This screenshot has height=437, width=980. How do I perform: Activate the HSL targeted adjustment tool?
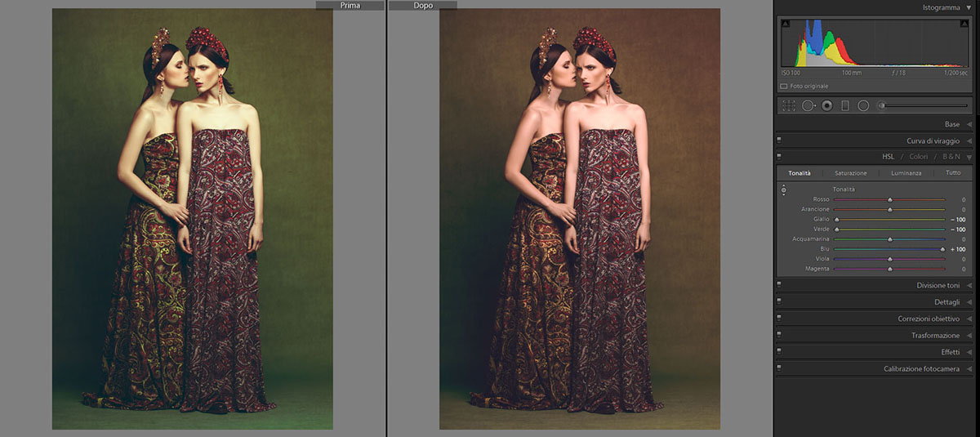pos(783,190)
